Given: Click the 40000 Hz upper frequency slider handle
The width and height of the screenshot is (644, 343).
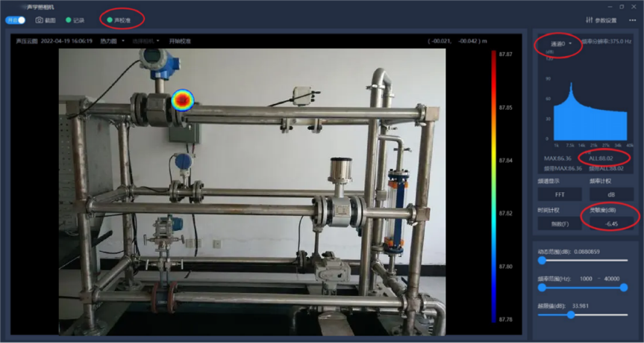Looking at the screenshot, I should [624, 288].
